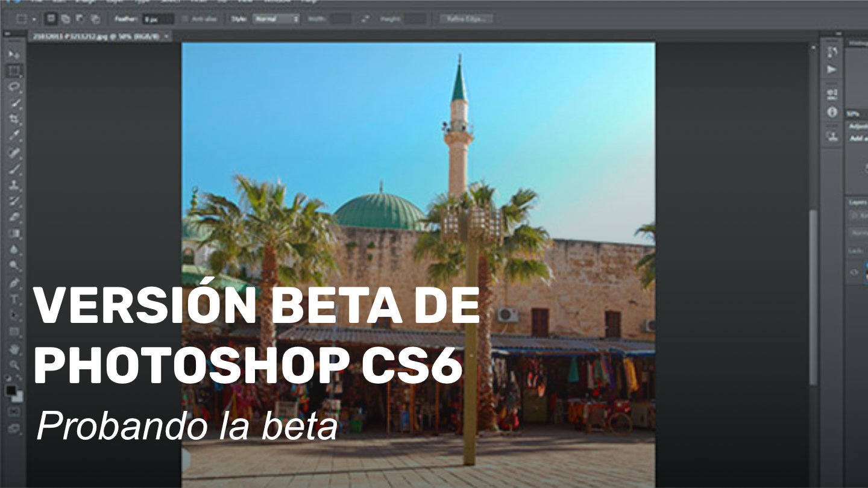
Task: Choose New selection mode
Action: pyautogui.click(x=51, y=19)
